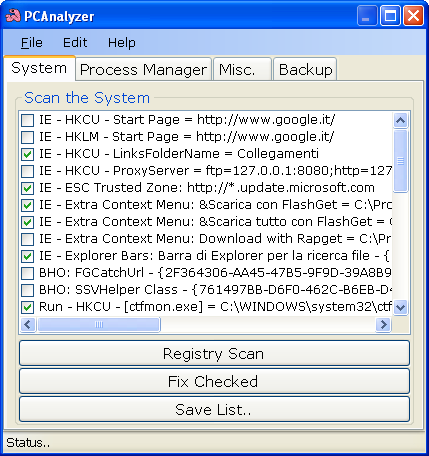Switch to the Process Manager tab
429x456 pixels.
(x=143, y=70)
